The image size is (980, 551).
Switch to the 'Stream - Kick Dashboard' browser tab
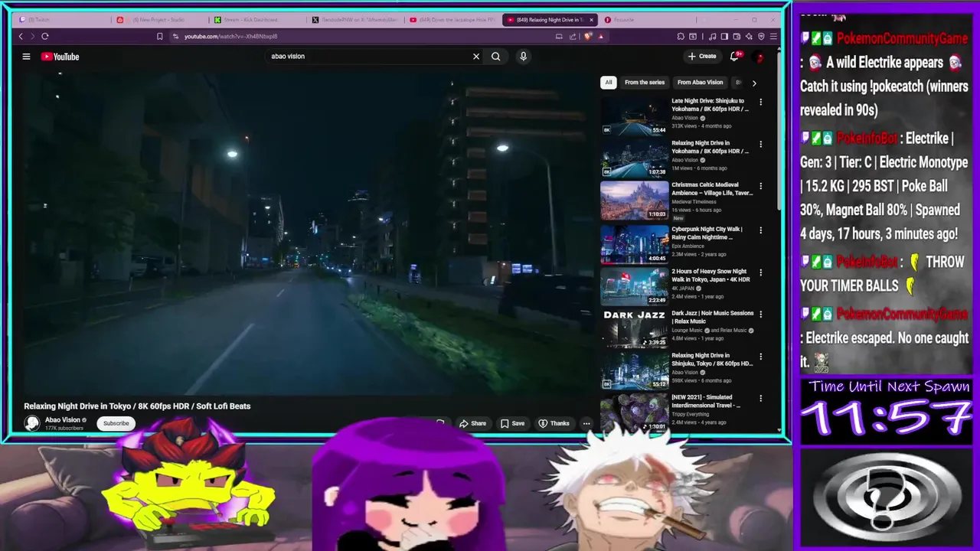(259, 20)
